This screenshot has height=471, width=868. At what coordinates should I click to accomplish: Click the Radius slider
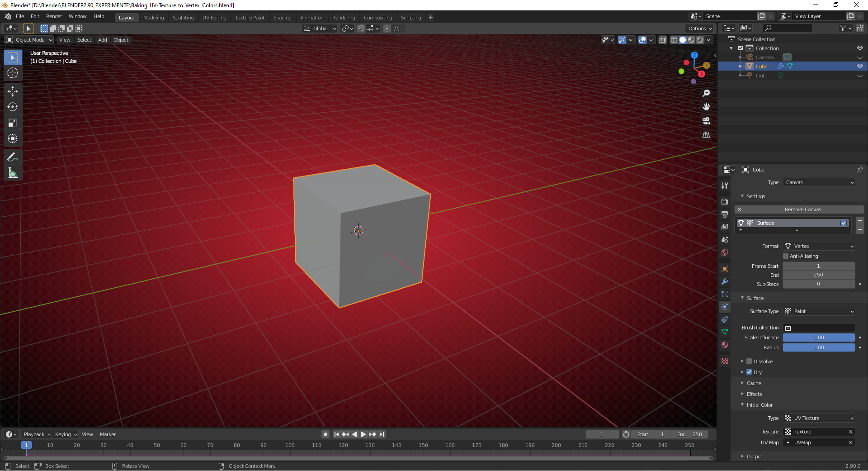coord(819,347)
